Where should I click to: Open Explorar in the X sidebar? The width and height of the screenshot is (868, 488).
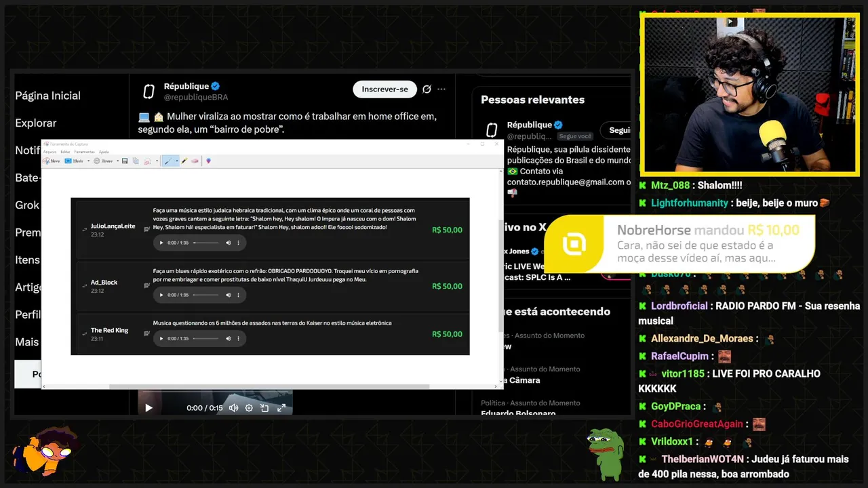(35, 123)
